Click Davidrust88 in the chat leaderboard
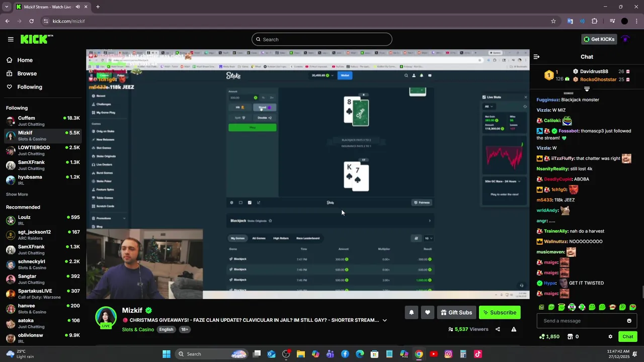Viewport: 644px width, 362px height. pos(594,71)
